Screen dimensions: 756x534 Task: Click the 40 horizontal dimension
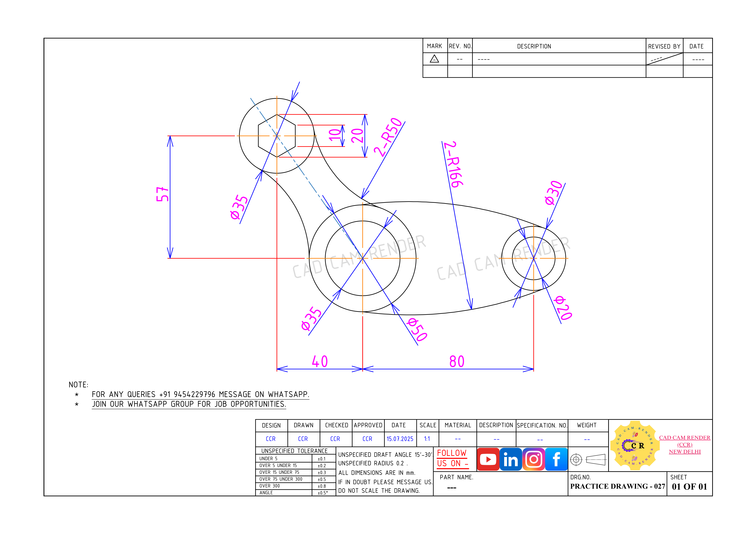coord(320,361)
